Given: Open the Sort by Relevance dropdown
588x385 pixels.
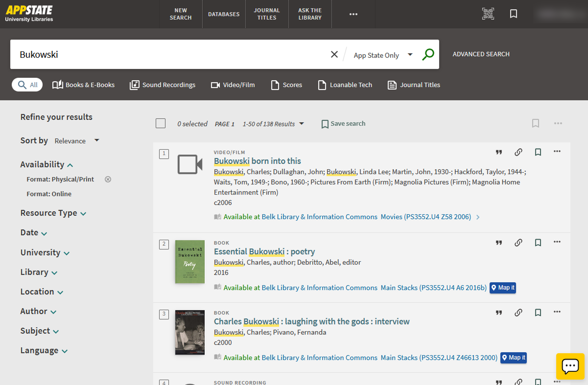Looking at the screenshot, I should pos(77,141).
